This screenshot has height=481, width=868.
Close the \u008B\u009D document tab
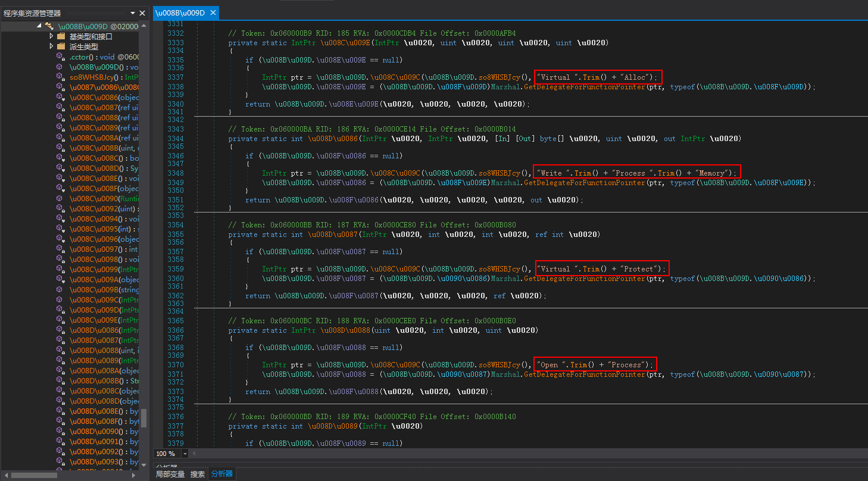pos(213,13)
